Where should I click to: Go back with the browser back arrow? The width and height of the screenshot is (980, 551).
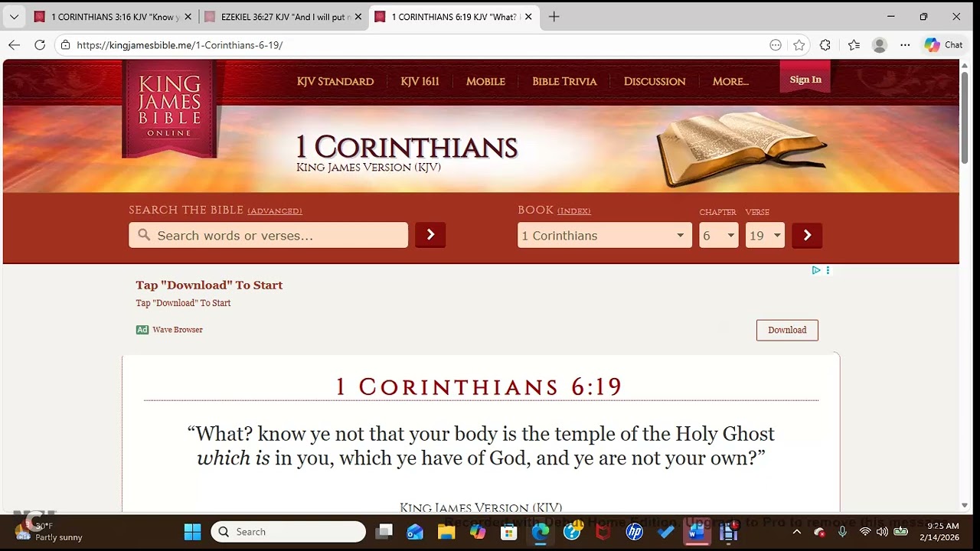click(x=14, y=45)
